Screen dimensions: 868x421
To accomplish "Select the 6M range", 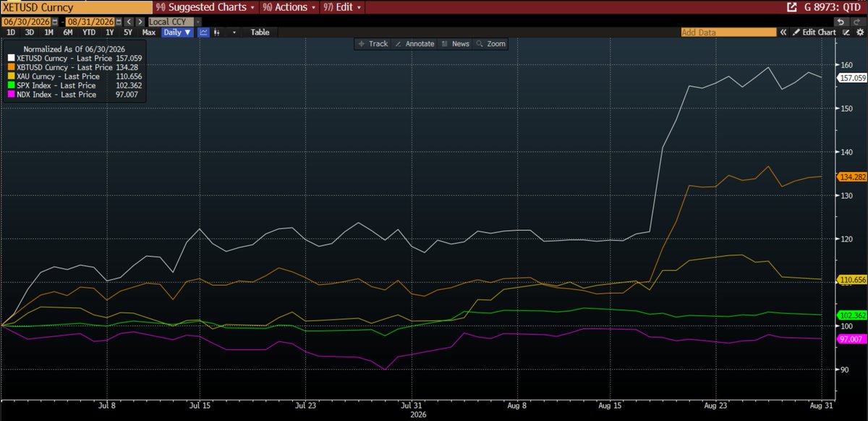I will click(x=67, y=33).
